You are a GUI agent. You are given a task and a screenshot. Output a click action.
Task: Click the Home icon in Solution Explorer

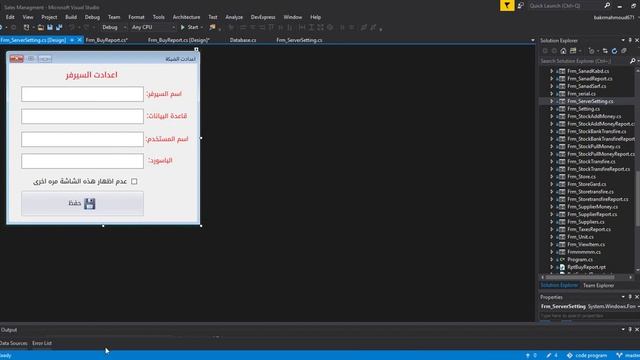(x=563, y=51)
